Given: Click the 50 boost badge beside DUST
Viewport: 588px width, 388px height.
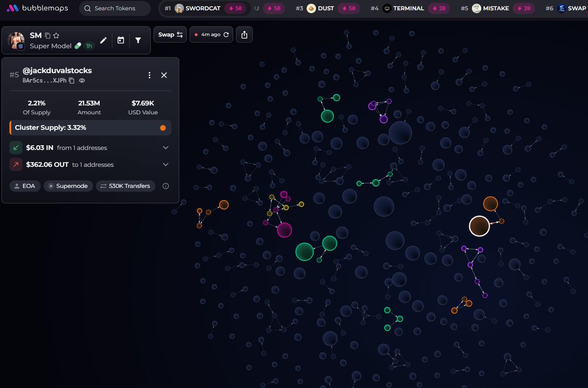Looking at the screenshot, I should click(350, 8).
